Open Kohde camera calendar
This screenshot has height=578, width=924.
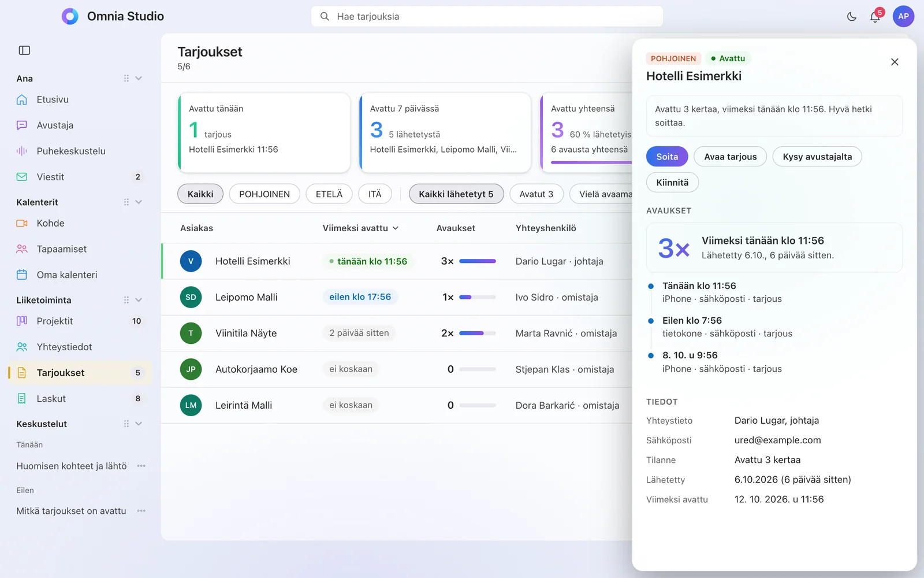pyautogui.click(x=81, y=223)
